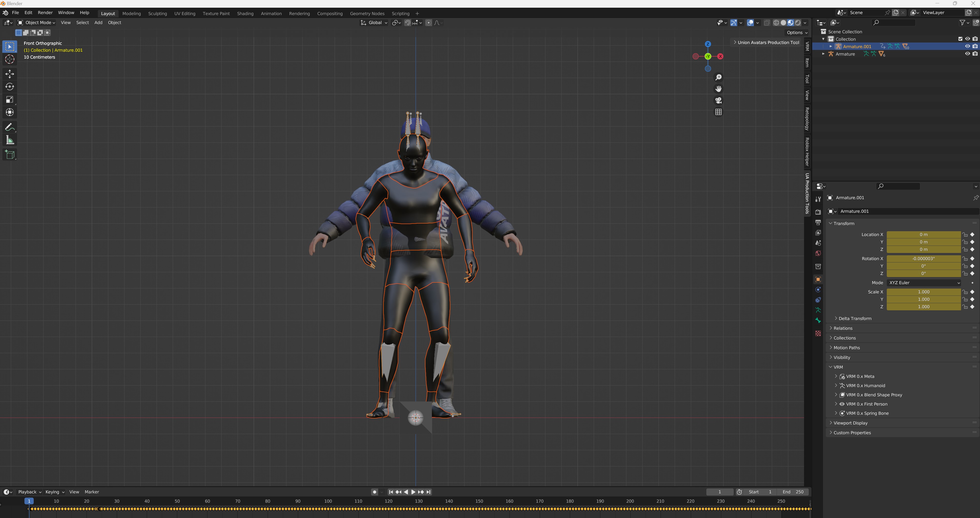The height and width of the screenshot is (518, 980).
Task: Toggle X-ray mode in viewport header
Action: coord(767,23)
